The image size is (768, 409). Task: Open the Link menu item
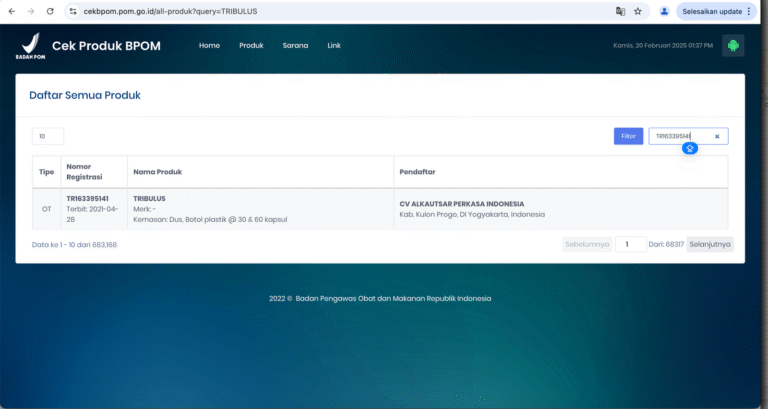pos(334,46)
